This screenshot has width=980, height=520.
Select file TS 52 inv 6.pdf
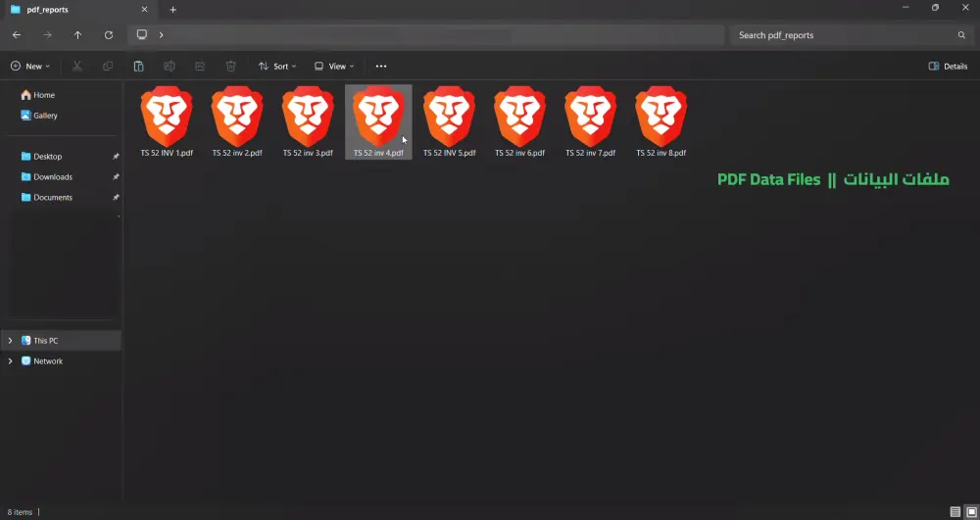point(520,121)
